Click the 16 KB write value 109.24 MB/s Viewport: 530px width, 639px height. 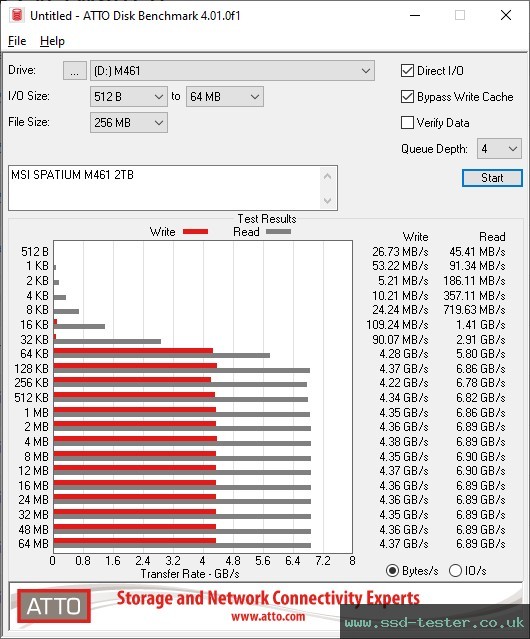click(x=397, y=325)
